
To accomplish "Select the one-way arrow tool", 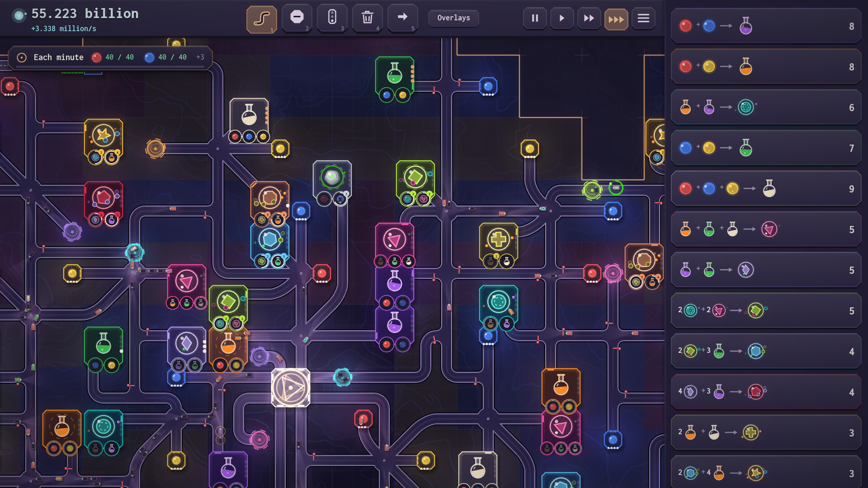I will 402,18.
